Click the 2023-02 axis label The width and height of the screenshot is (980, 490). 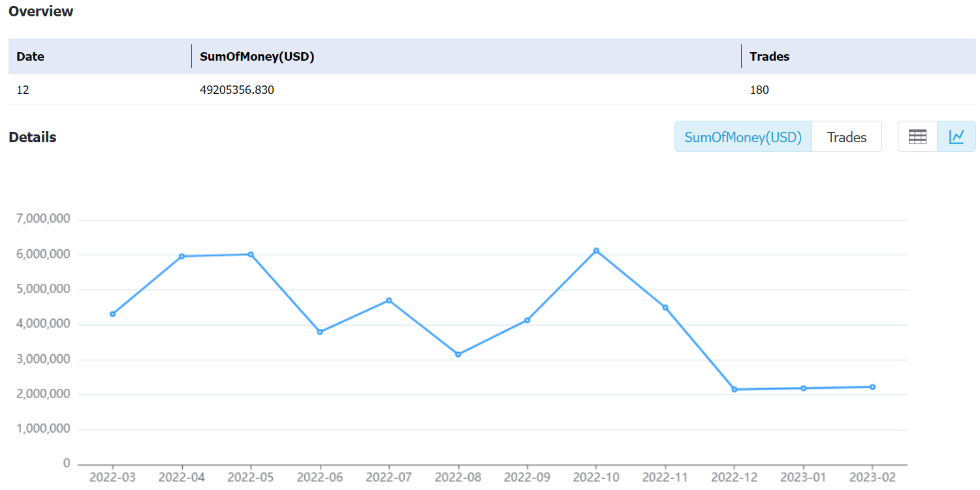coord(872,478)
